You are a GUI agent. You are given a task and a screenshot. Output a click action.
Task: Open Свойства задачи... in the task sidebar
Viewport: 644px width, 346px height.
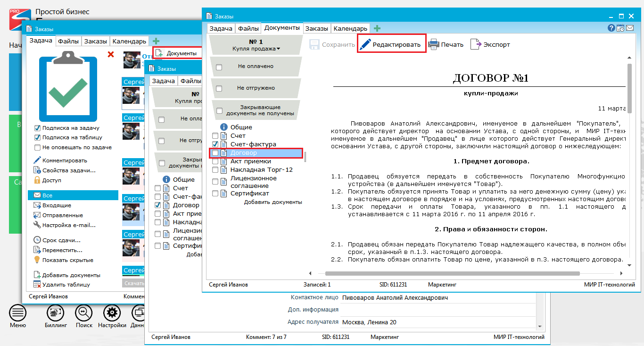(x=65, y=170)
